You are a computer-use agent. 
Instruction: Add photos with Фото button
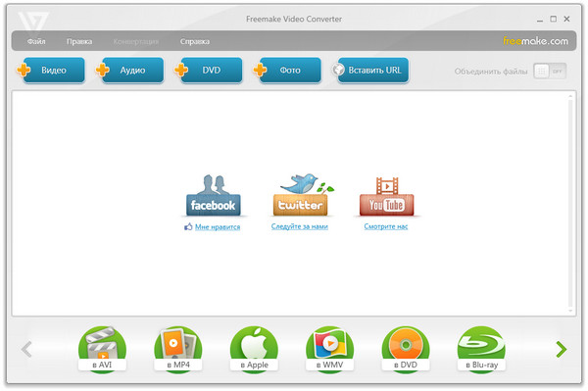pyautogui.click(x=287, y=71)
